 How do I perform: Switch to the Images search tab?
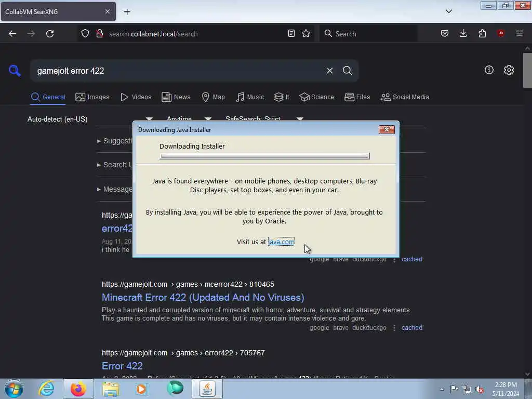92,97
